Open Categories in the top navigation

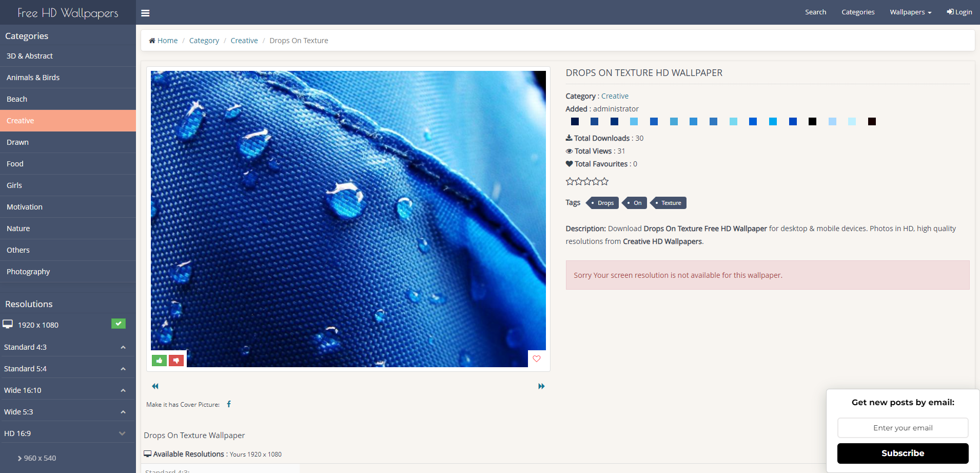(x=858, y=12)
